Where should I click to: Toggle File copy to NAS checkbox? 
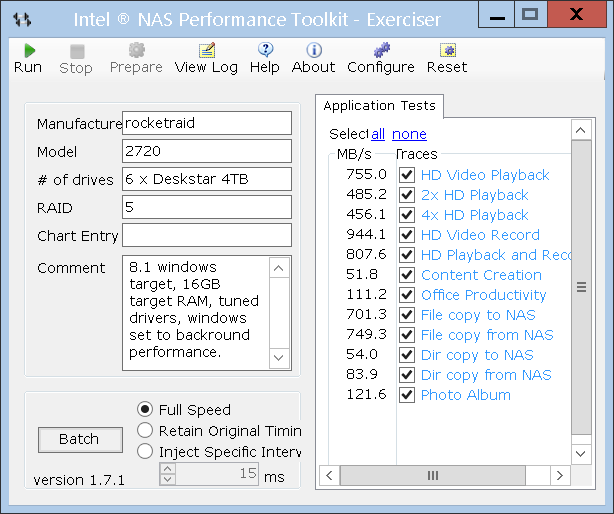click(407, 315)
